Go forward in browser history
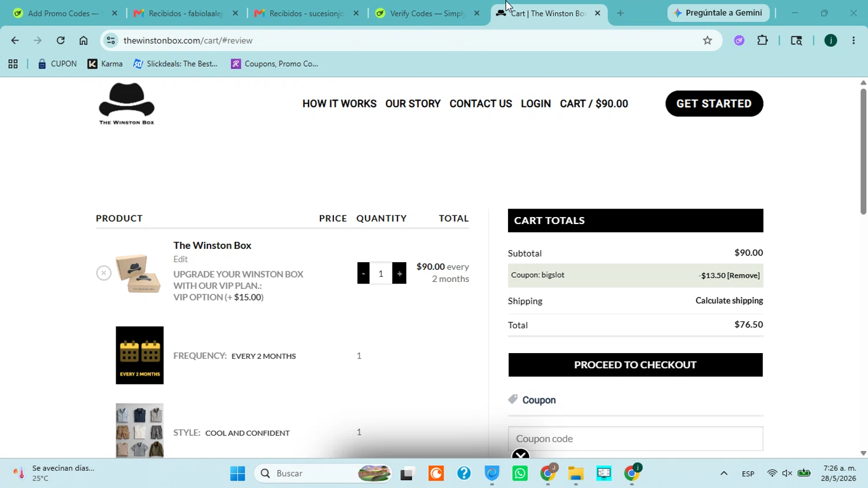 (38, 41)
